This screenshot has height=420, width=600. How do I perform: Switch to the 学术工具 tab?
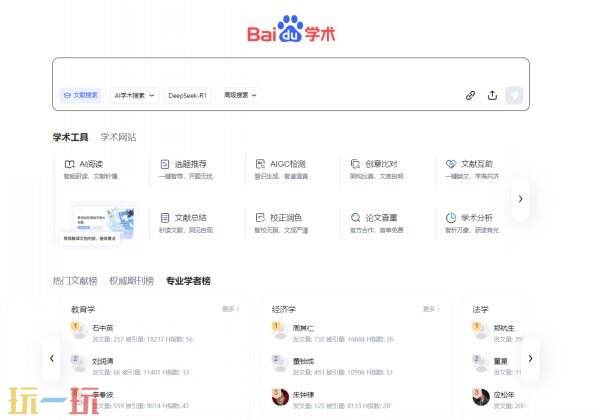pos(70,137)
